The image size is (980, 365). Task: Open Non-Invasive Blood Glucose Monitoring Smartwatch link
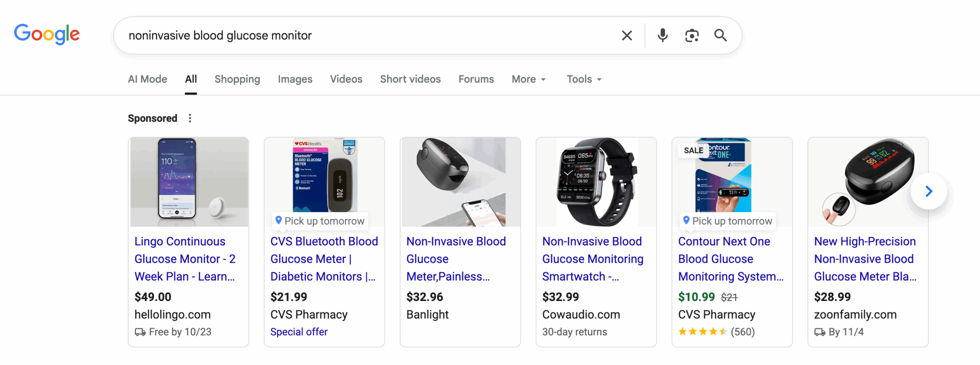click(x=592, y=259)
